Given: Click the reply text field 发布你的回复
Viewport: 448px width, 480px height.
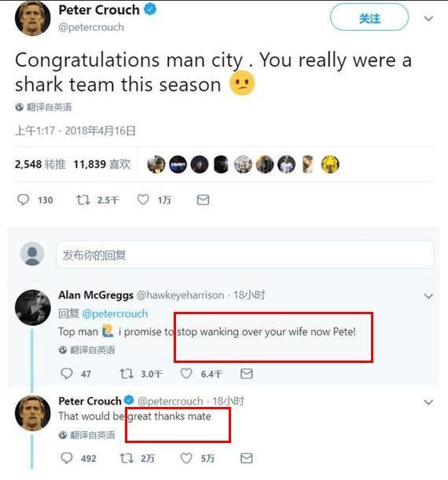Looking at the screenshot, I should pos(245,255).
